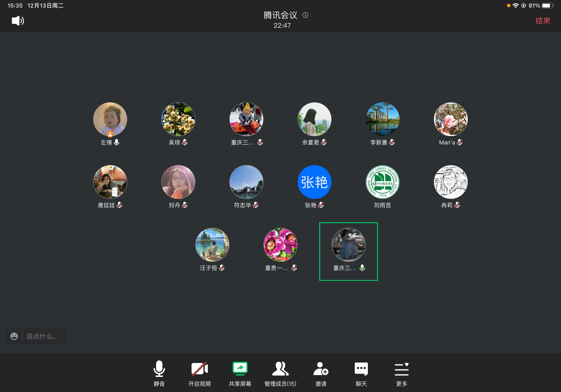Tap the emoji smiley face icon

coord(14,336)
